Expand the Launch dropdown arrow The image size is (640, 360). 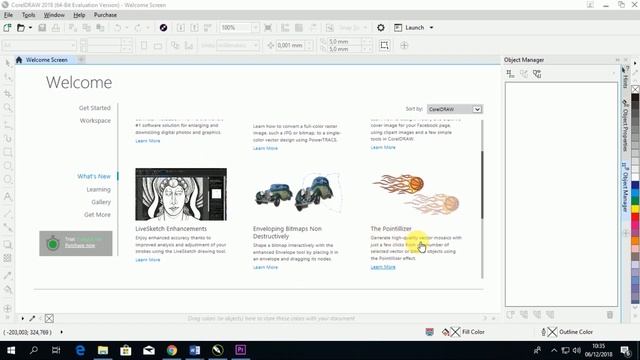431,28
